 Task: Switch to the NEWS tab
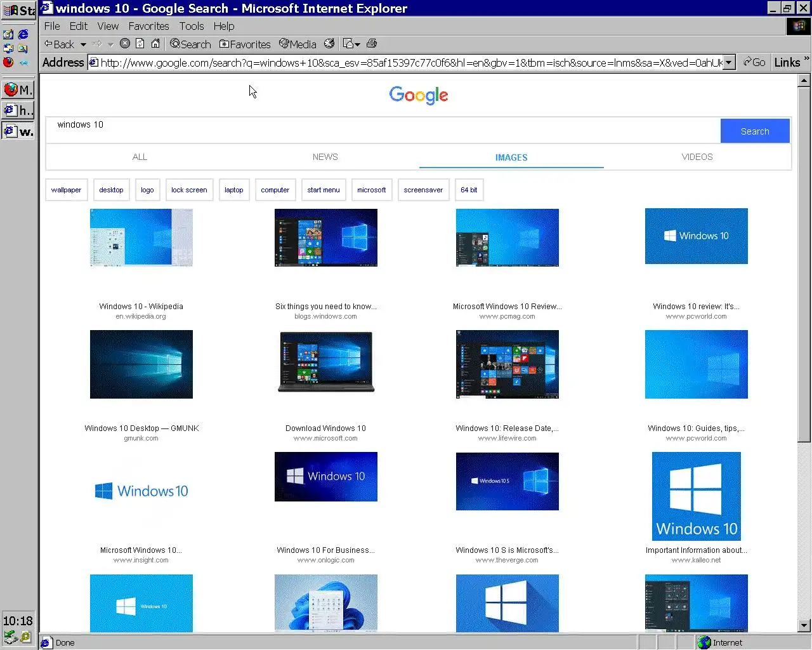tap(325, 157)
